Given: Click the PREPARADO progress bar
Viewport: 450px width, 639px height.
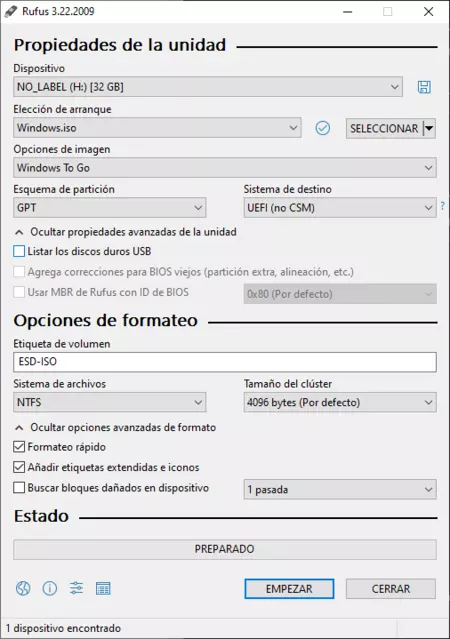Looking at the screenshot, I should click(x=225, y=549).
